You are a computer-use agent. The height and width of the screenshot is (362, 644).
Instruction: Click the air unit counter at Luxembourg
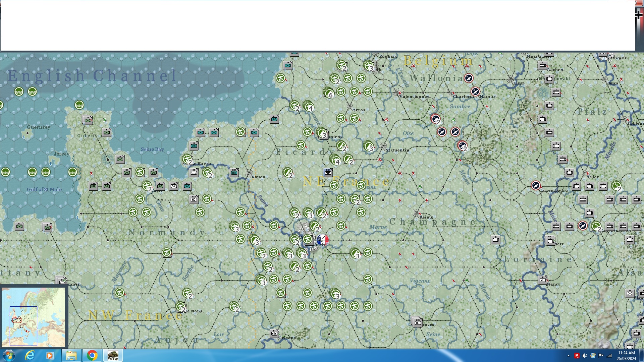536,185
